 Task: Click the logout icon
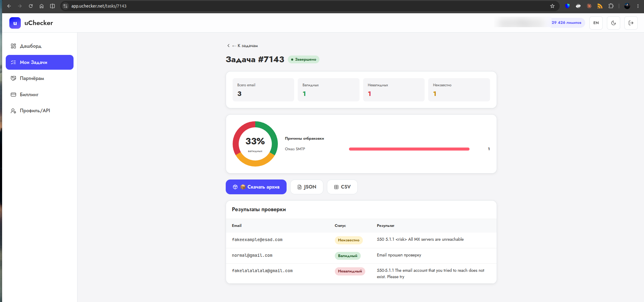631,23
